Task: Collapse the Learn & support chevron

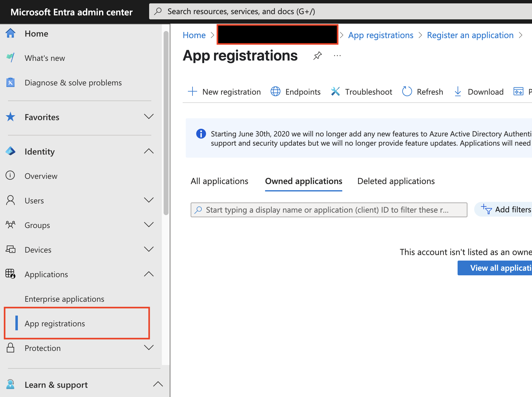Action: (x=158, y=384)
